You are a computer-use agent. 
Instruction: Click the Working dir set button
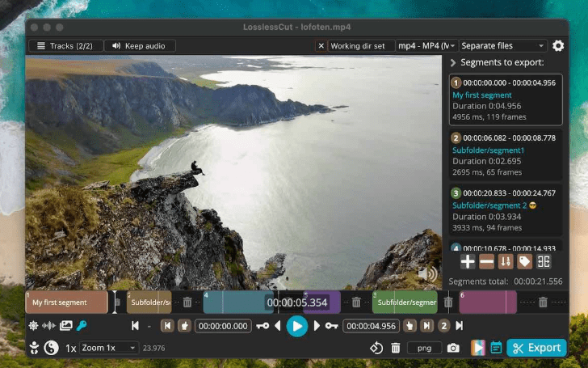(361, 46)
